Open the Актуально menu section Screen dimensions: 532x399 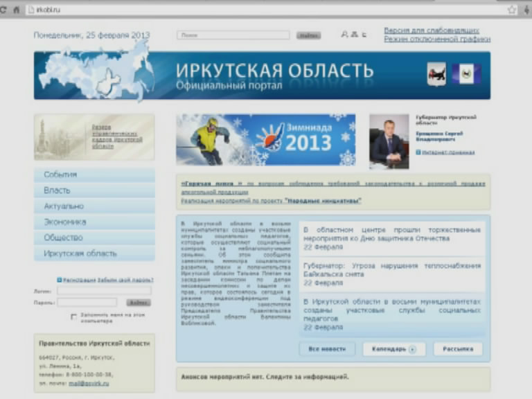point(94,206)
